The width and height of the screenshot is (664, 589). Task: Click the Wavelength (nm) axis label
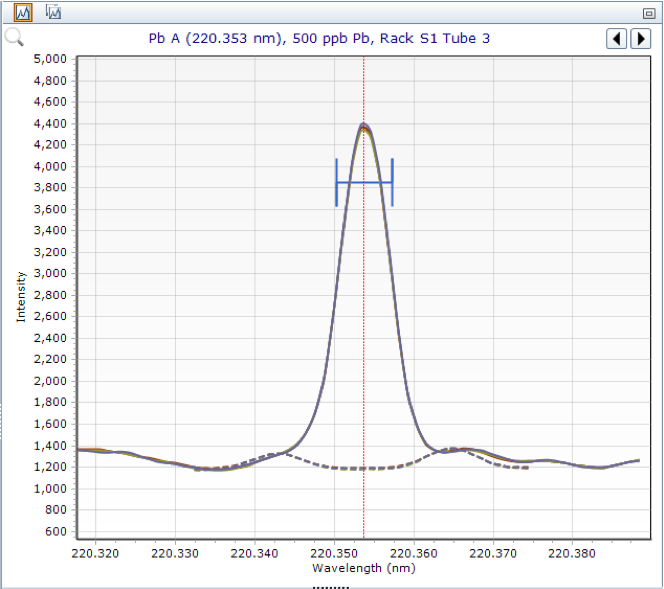pos(364,568)
